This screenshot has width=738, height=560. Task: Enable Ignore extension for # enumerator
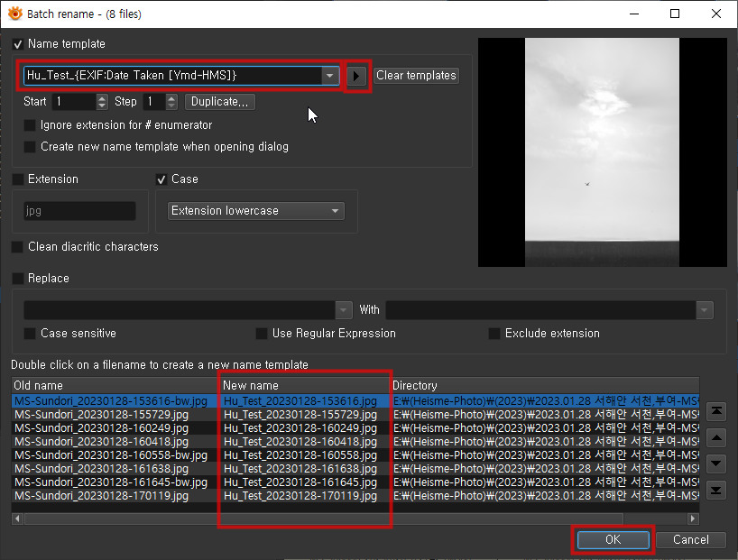pyautogui.click(x=31, y=125)
